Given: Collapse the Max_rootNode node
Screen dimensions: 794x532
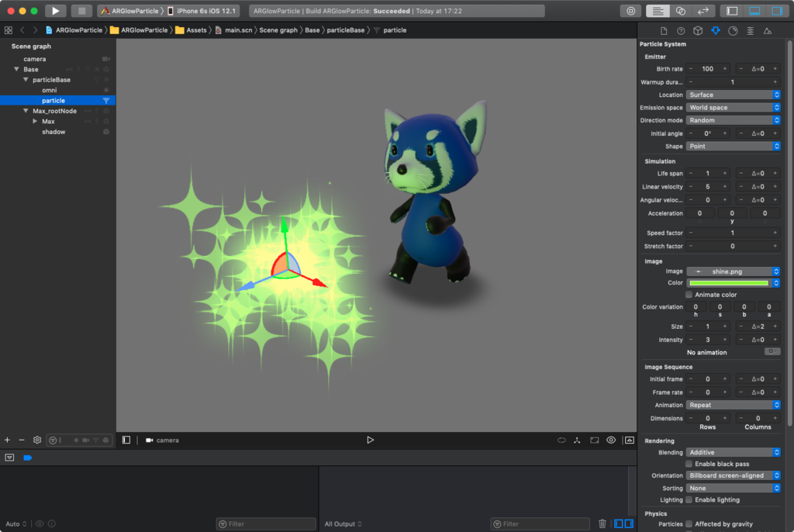Looking at the screenshot, I should coord(26,110).
